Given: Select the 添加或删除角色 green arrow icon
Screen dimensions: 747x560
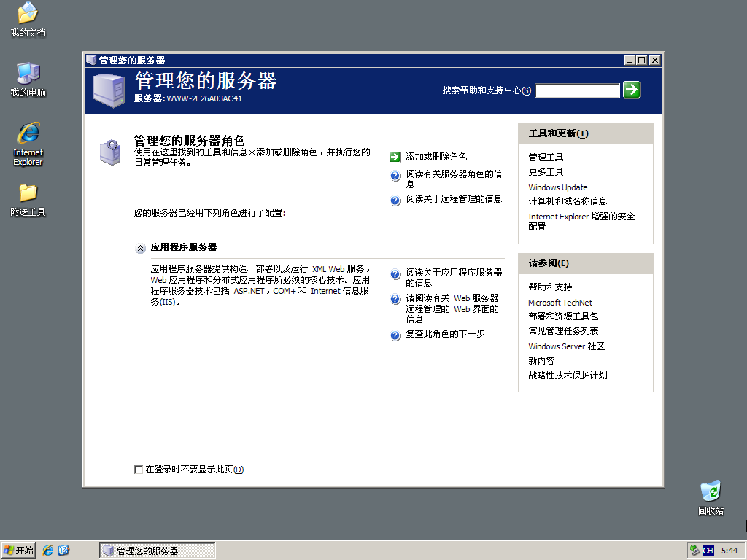Looking at the screenshot, I should point(394,156).
